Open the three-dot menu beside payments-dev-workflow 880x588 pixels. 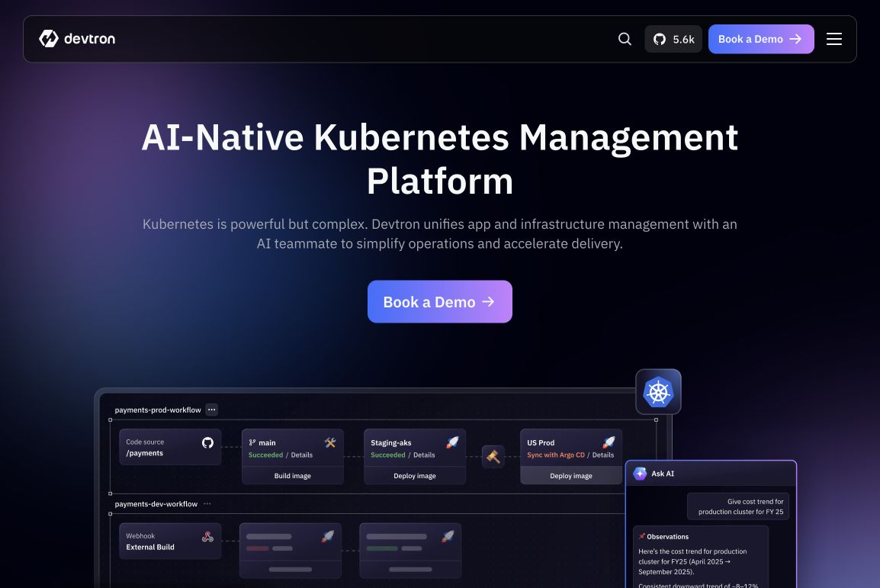point(207,504)
